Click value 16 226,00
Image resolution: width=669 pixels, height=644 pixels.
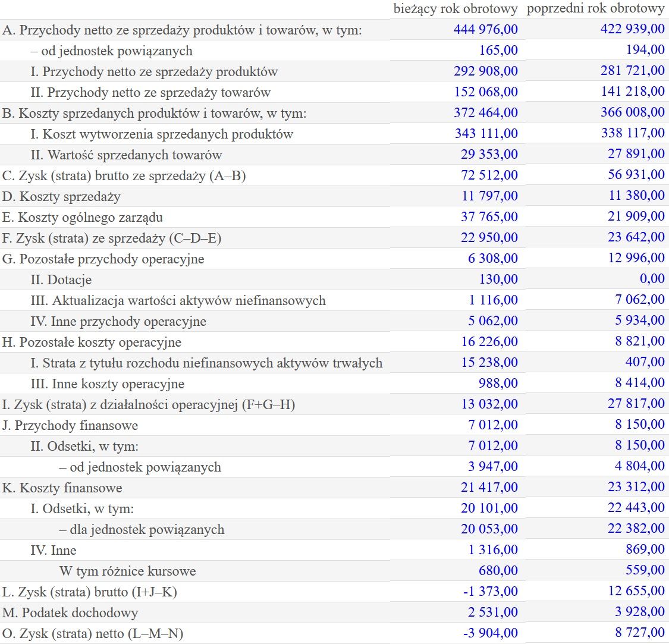point(489,342)
